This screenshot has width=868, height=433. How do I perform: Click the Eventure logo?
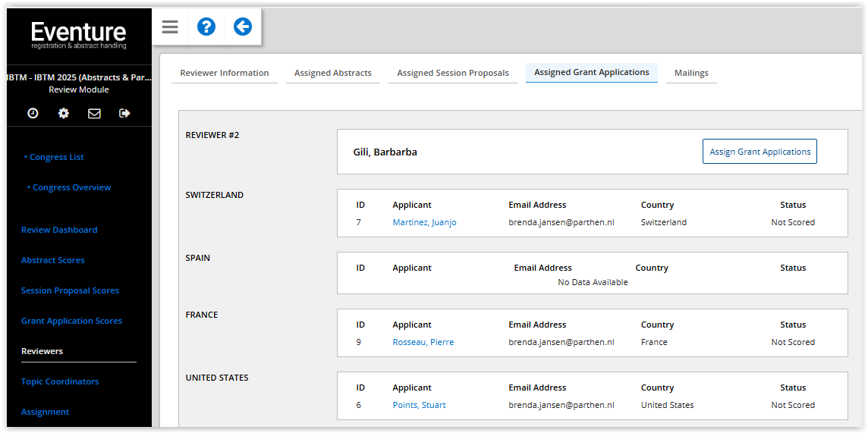tap(79, 36)
